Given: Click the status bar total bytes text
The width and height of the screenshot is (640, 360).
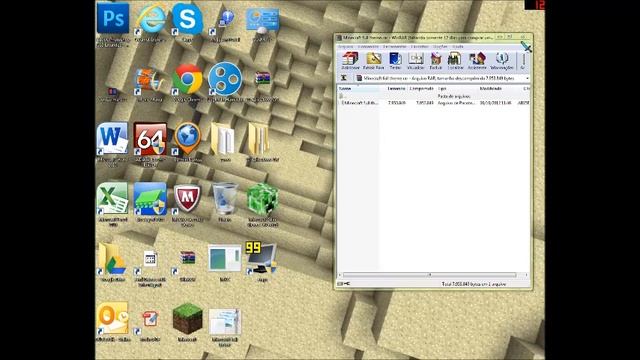Looking at the screenshot, I should 473,284.
